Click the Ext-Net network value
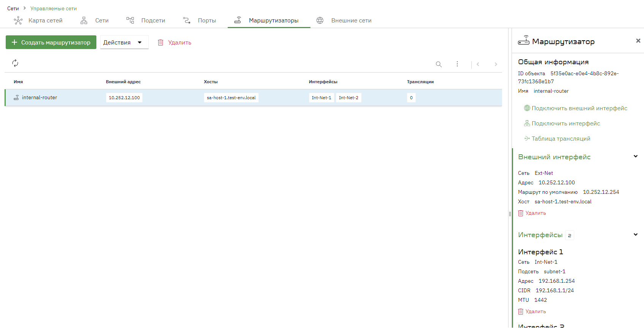The height and width of the screenshot is (328, 644). (544, 173)
